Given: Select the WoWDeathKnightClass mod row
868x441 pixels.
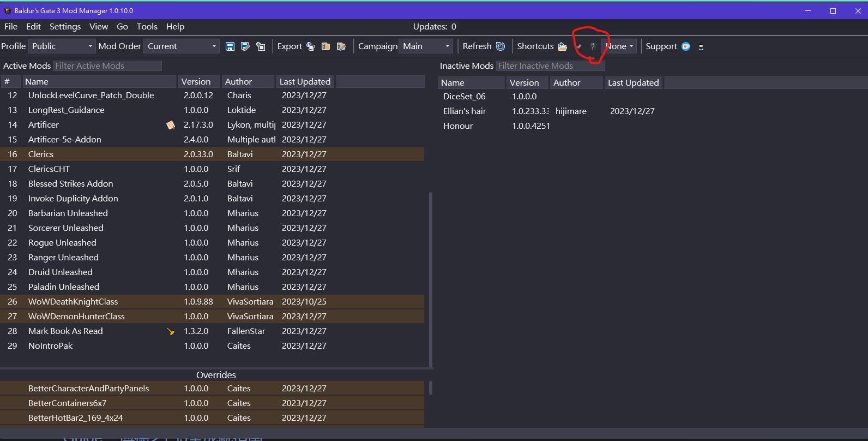Looking at the screenshot, I should click(x=73, y=302).
